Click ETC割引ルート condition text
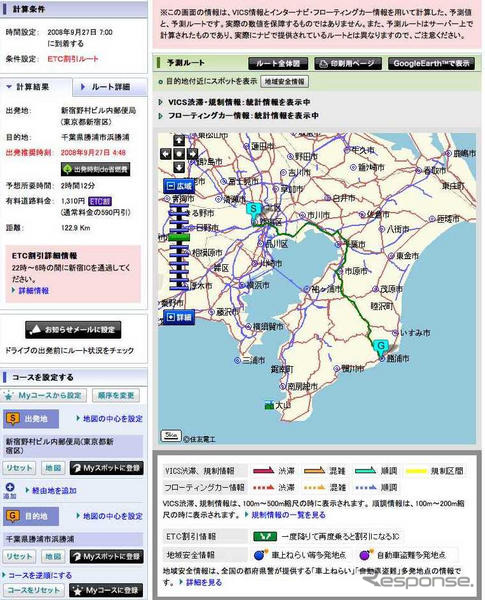The height and width of the screenshot is (600, 485). pyautogui.click(x=73, y=59)
